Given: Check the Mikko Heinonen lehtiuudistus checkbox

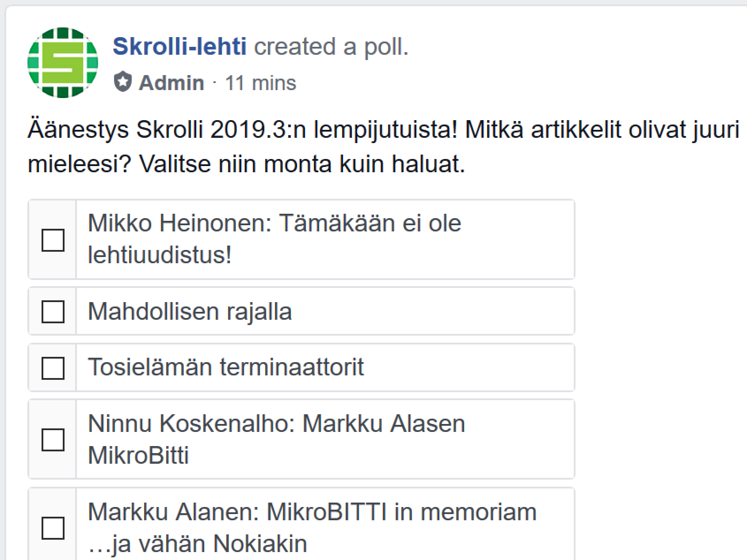Looking at the screenshot, I should point(53,240).
